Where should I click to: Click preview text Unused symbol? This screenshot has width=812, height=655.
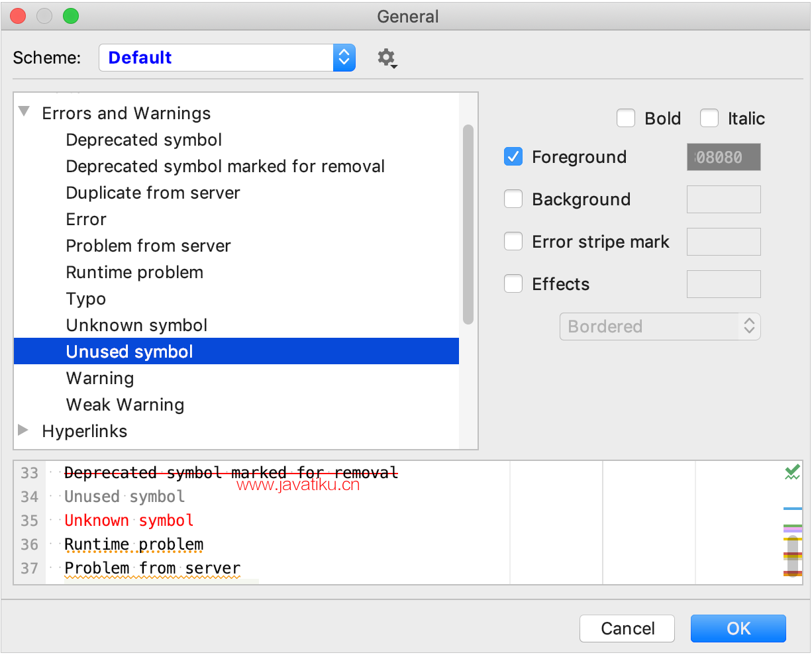click(125, 497)
